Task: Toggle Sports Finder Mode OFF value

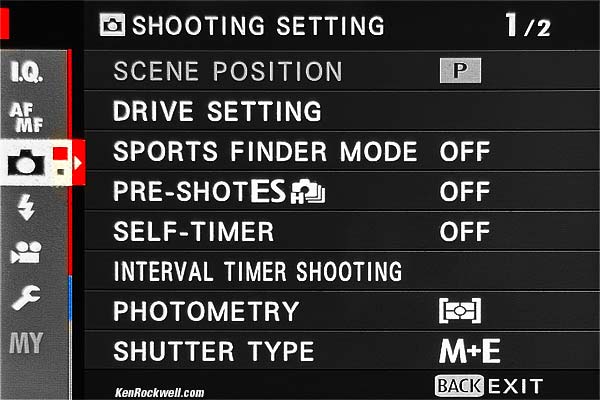Action: pyautogui.click(x=465, y=152)
